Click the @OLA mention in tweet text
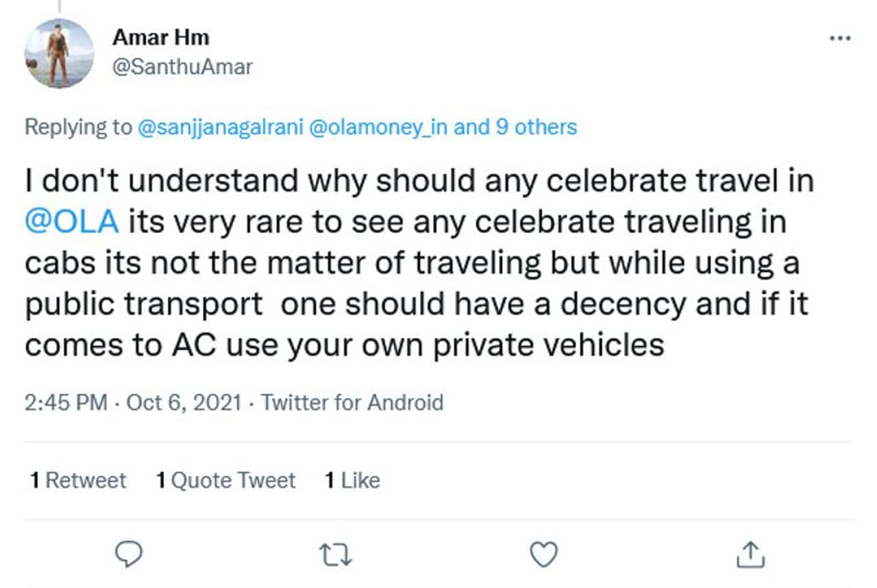The height and width of the screenshot is (588, 877). click(x=71, y=223)
